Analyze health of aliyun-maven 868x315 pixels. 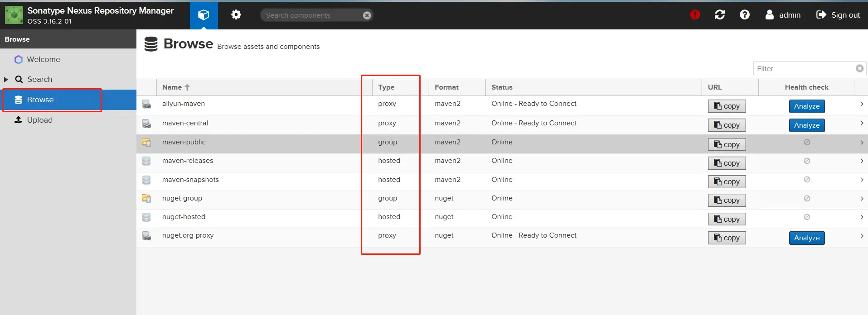pos(807,106)
